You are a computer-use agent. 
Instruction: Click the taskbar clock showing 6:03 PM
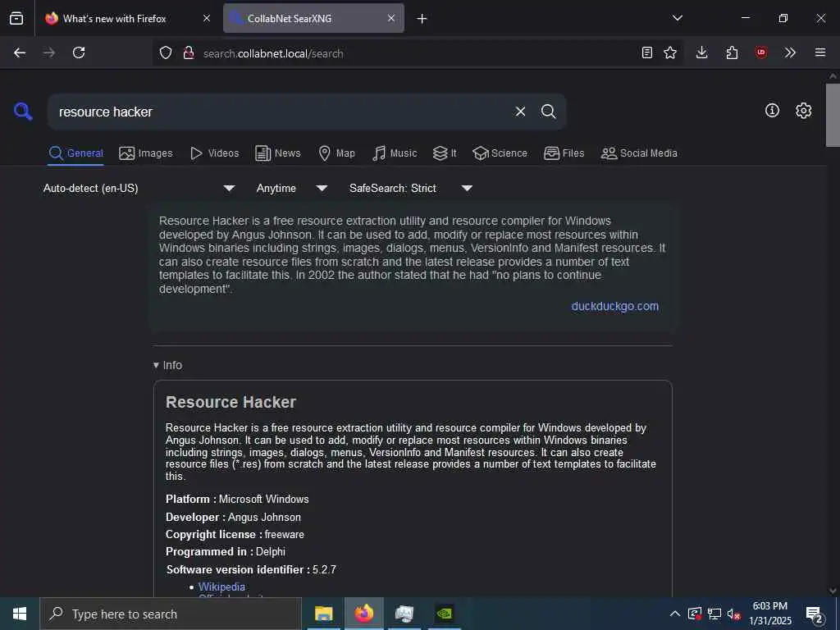coord(769,614)
